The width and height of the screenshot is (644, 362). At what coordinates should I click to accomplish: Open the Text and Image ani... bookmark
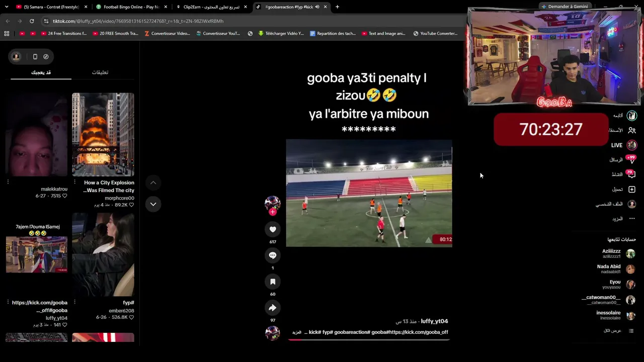(383, 34)
